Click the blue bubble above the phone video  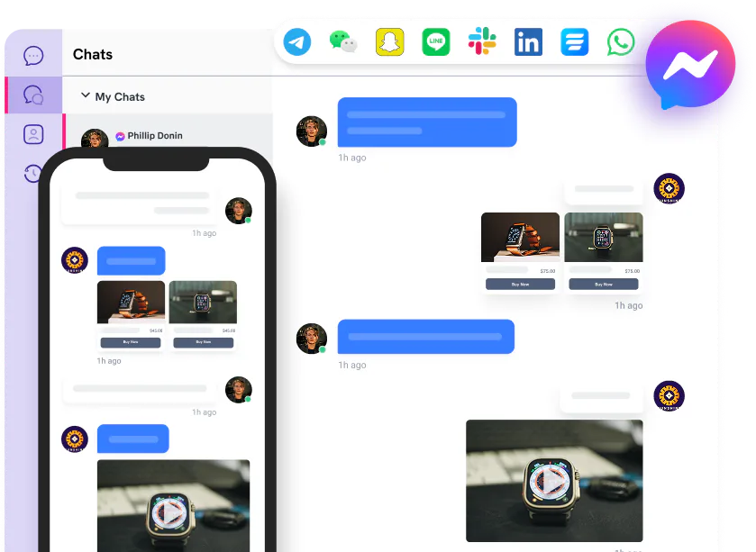coord(133,439)
